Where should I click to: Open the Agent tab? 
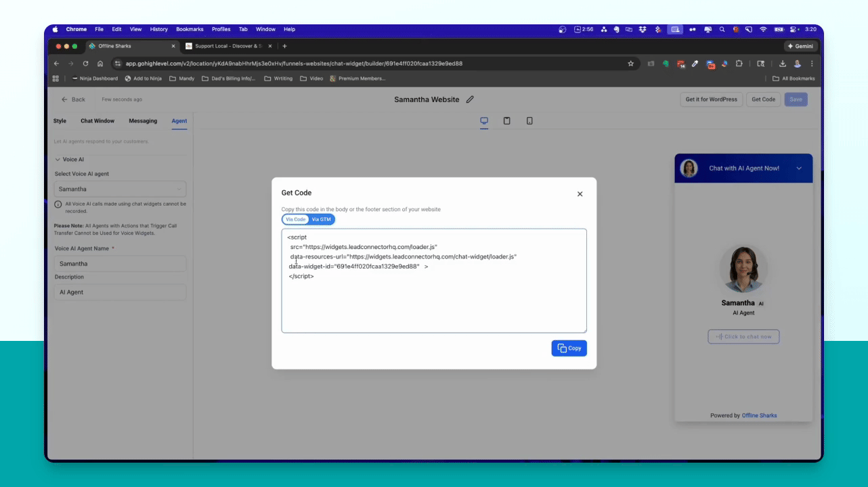179,121
